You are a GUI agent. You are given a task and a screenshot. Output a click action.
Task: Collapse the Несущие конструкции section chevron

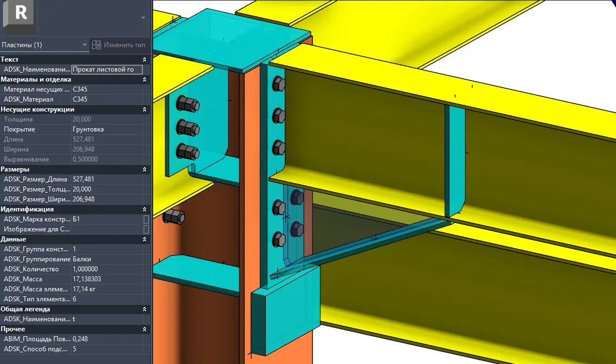144,109
